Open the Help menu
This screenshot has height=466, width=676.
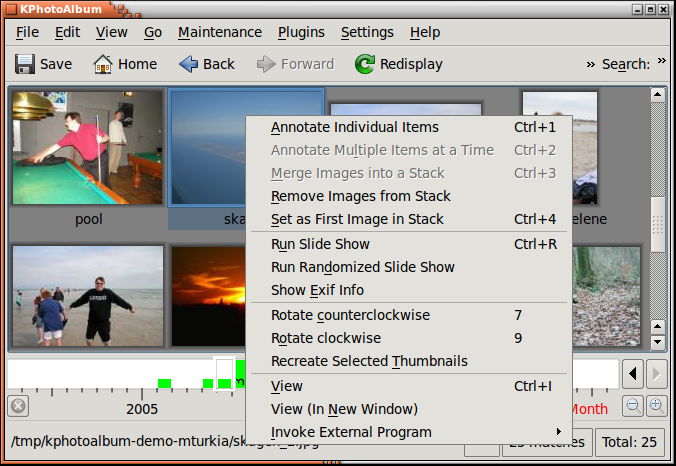[x=425, y=32]
